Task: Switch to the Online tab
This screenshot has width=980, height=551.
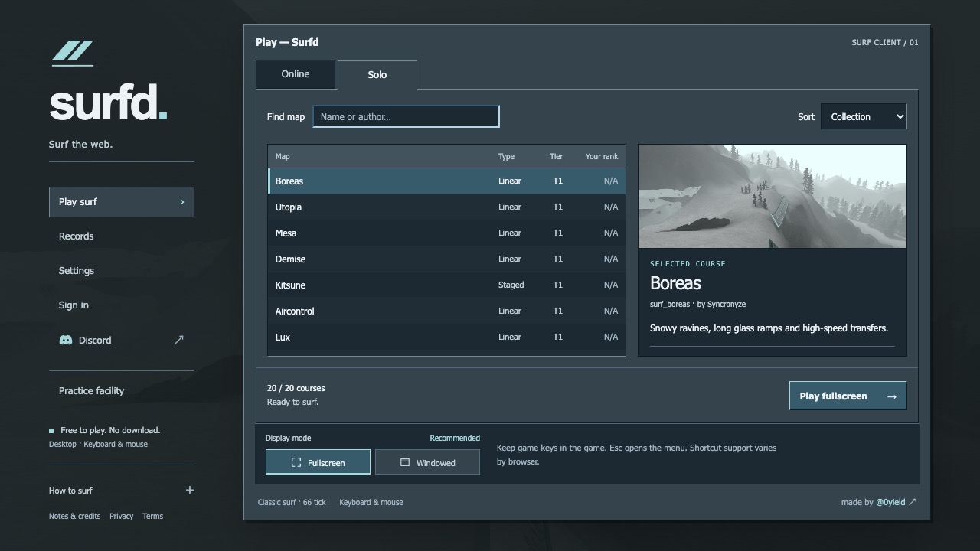Action: click(296, 74)
